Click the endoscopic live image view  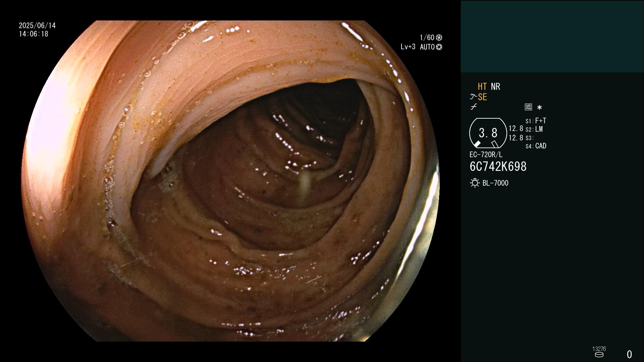pos(230,181)
